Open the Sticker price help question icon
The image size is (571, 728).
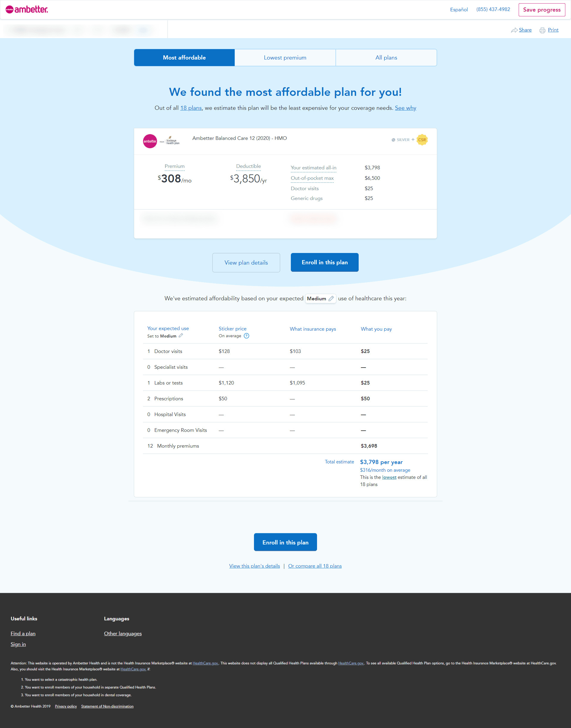click(246, 336)
